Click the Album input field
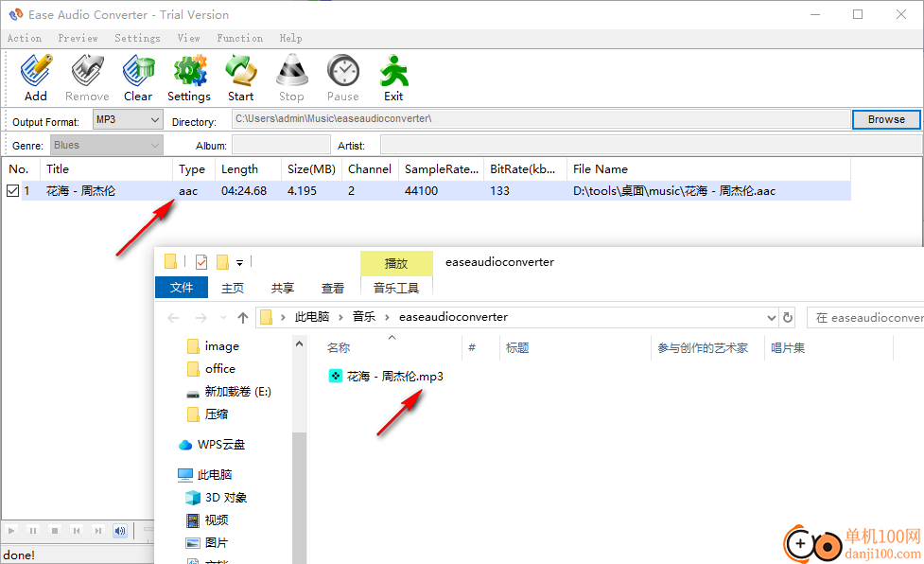Image resolution: width=924 pixels, height=564 pixels. tap(281, 145)
